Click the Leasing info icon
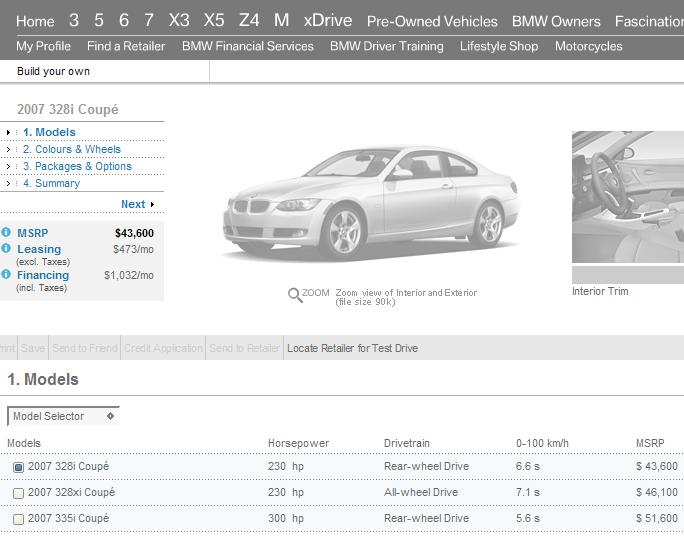The width and height of the screenshot is (684, 546). [6, 249]
